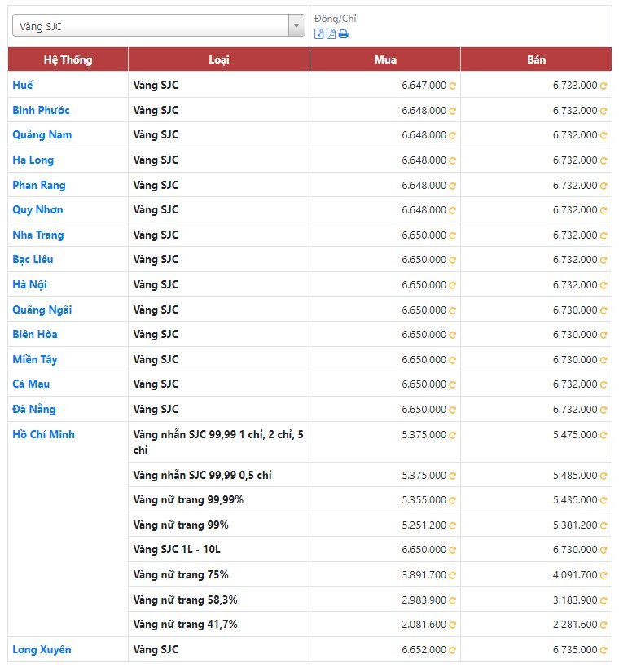The image size is (619, 672).
Task: Open the Hạ Long system link
Action: (33, 160)
